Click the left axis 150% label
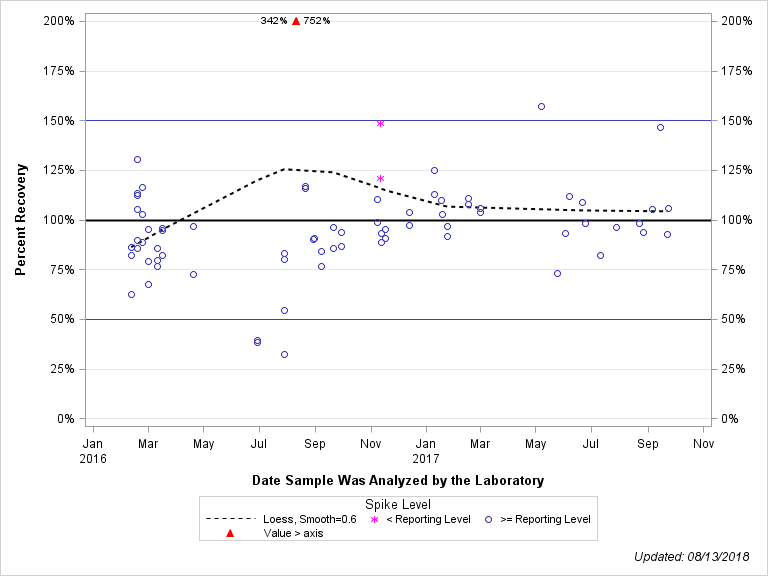The image size is (768, 576). coord(59,120)
